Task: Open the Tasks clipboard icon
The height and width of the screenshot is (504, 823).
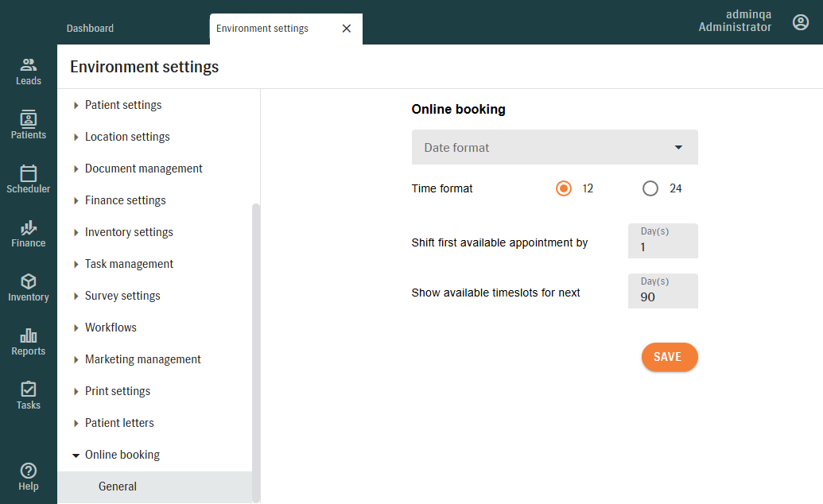Action: pos(29,390)
